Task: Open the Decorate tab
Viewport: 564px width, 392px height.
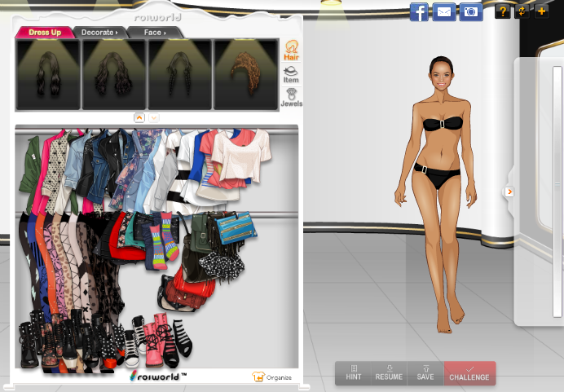Action: pos(101,33)
